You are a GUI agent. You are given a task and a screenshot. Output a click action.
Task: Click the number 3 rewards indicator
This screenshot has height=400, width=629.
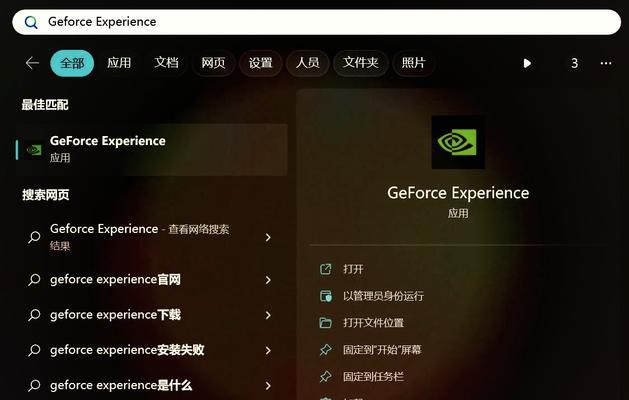[x=574, y=63]
